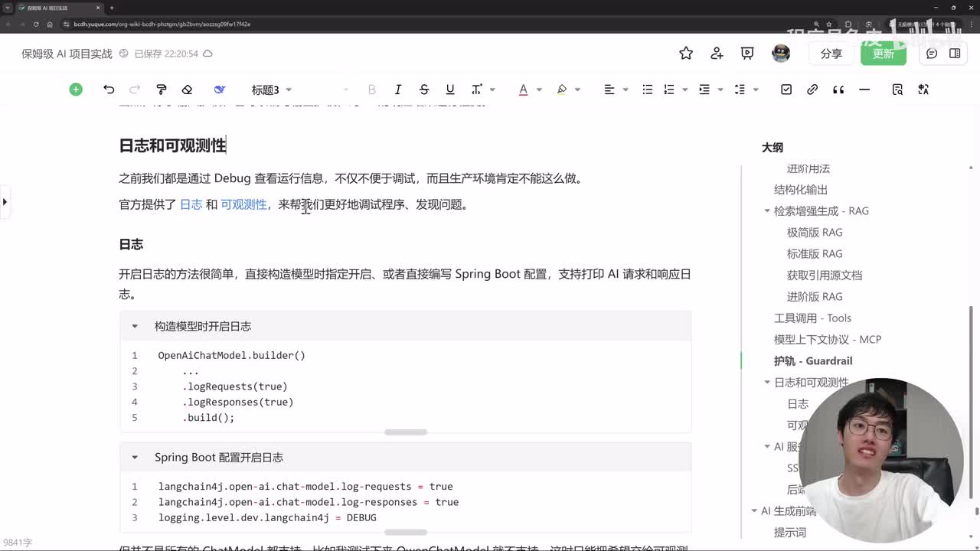Screen dimensions: 980x551
Task: Select 模型上下文协议 - MCP in the outline
Action: [x=828, y=339]
